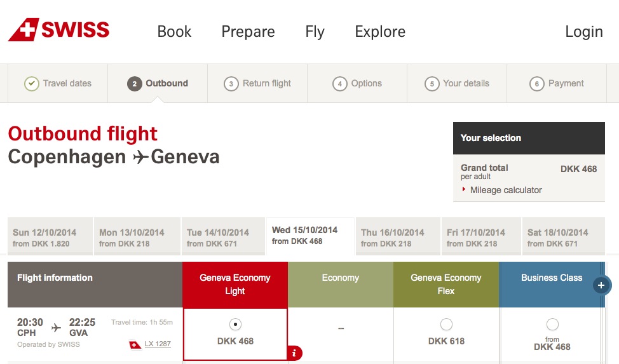Click the SWISS airline icon beside LX 1287
Screen dimensions: 619x364
135,344
